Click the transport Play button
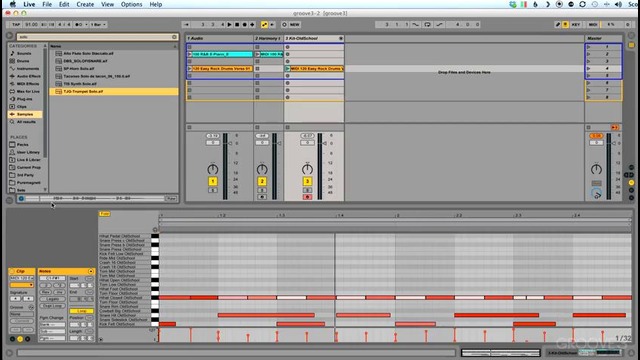The height and width of the screenshot is (360, 640). [229, 24]
